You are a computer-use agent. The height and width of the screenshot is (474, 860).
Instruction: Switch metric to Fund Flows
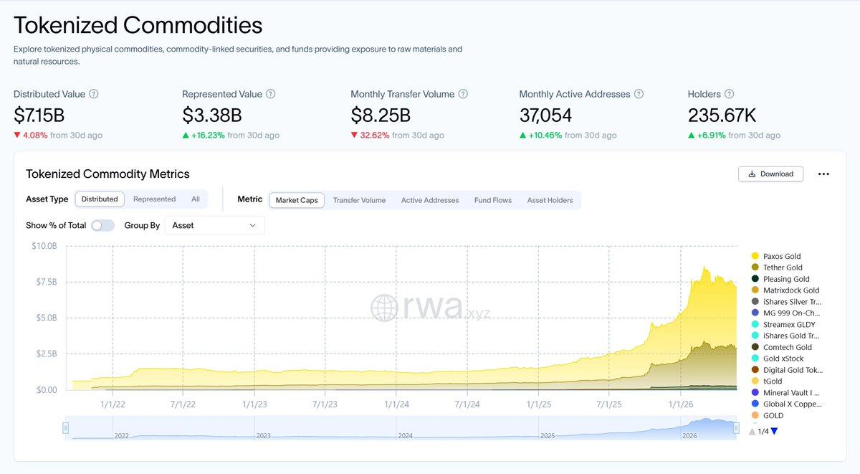pyautogui.click(x=493, y=200)
